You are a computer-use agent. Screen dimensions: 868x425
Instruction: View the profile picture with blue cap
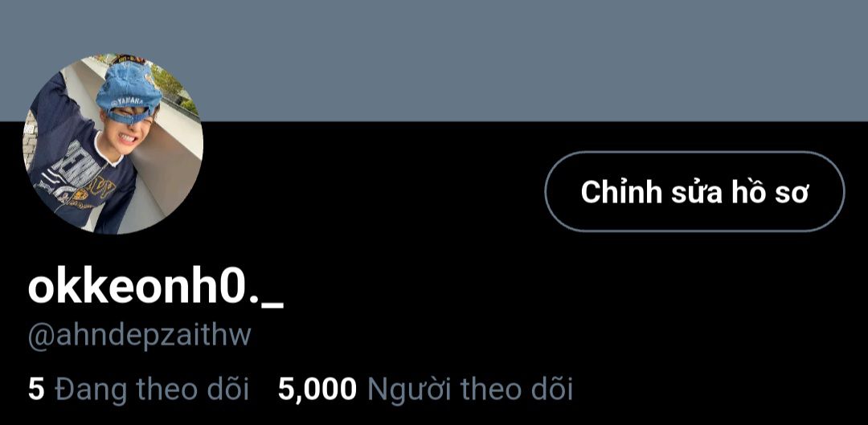pos(113,144)
